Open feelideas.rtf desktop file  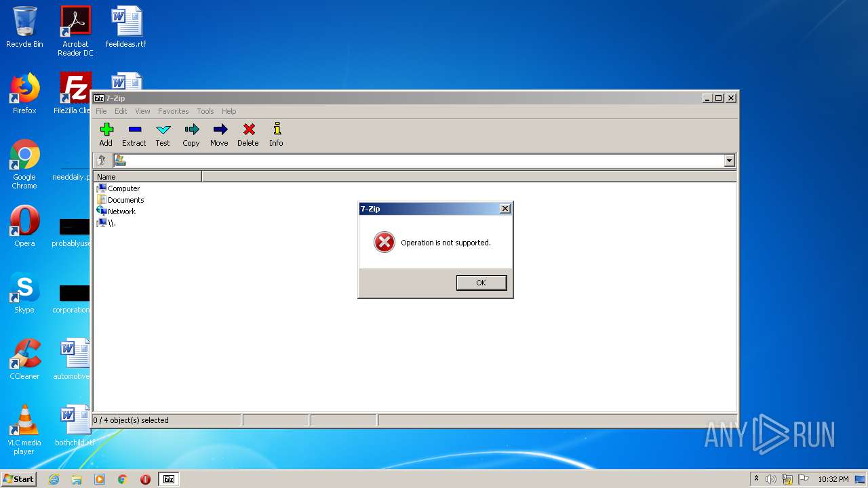point(126,27)
